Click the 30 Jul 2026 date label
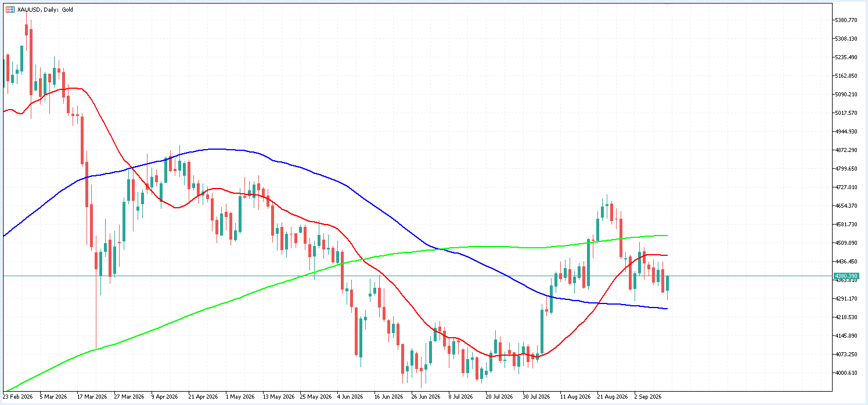The width and height of the screenshot is (868, 405). (536, 397)
